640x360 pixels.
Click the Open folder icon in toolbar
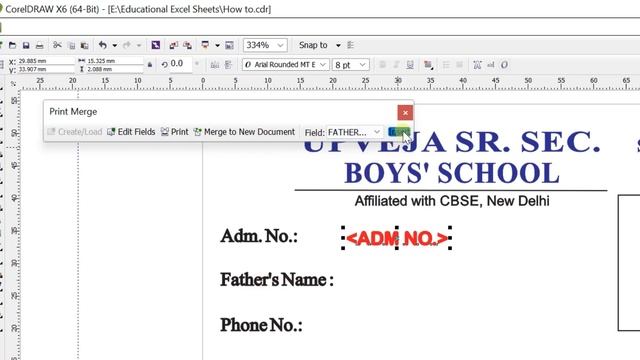(x=12, y=45)
